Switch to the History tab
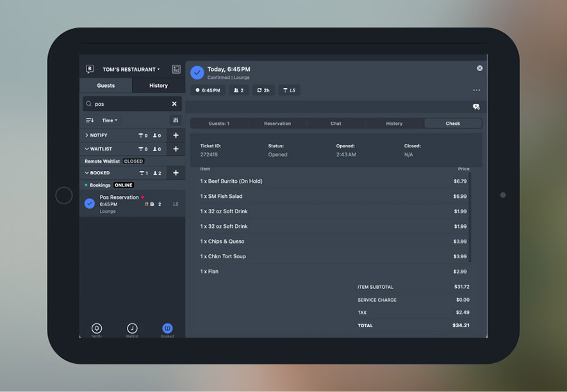567x392 pixels. tap(158, 85)
